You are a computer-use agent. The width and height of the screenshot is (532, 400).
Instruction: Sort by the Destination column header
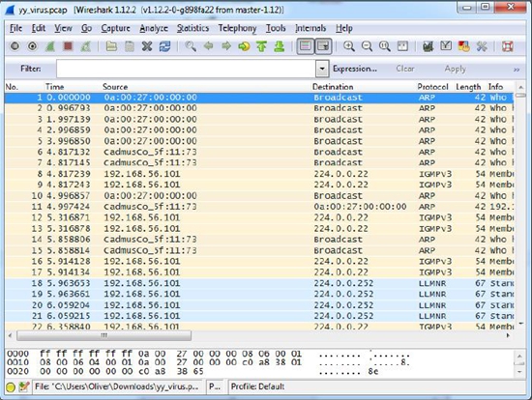point(333,87)
